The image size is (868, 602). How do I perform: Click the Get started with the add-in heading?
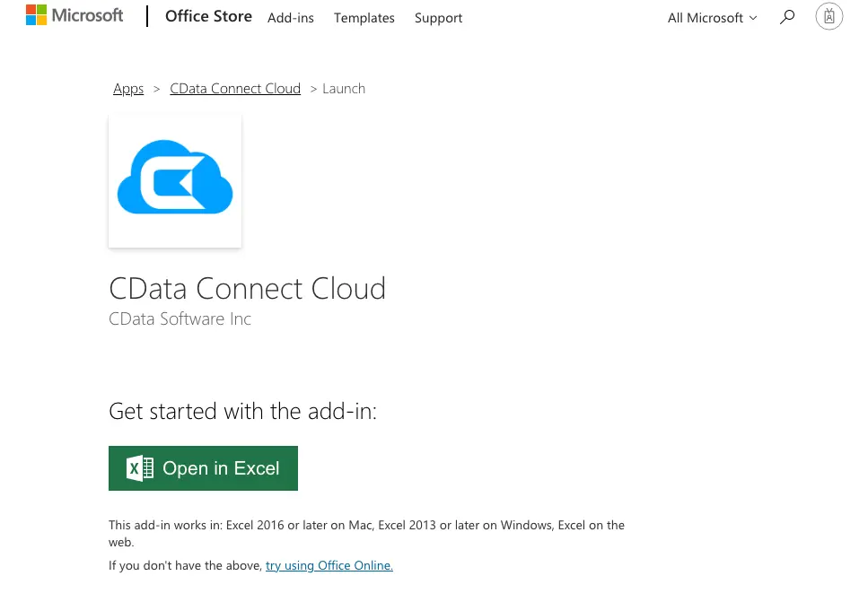pos(242,411)
